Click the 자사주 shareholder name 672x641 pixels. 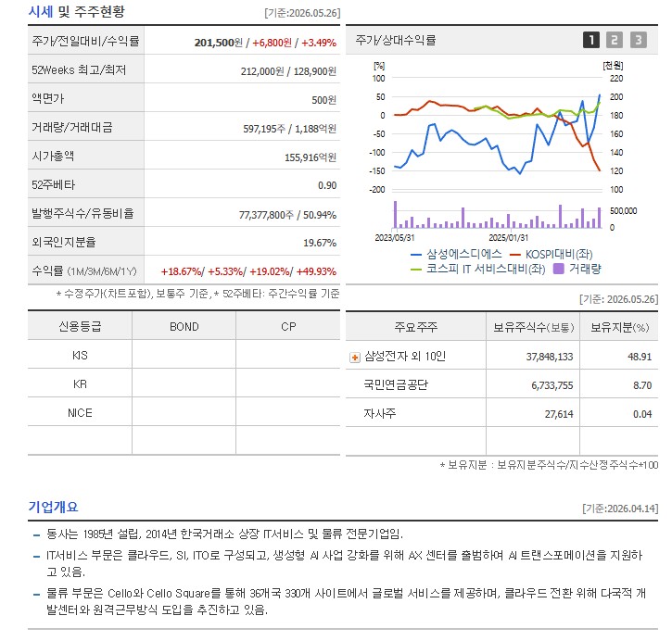380,414
